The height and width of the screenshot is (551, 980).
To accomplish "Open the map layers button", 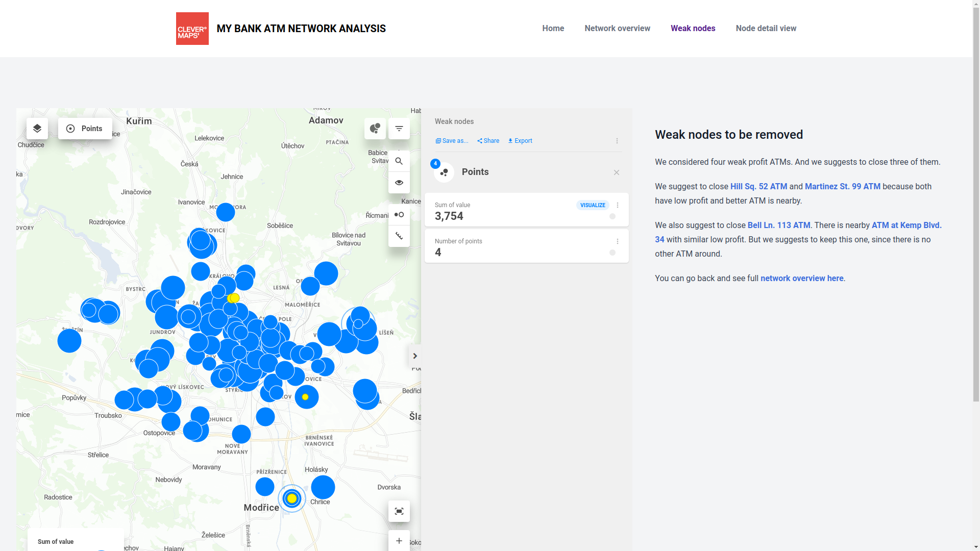I will [x=37, y=129].
